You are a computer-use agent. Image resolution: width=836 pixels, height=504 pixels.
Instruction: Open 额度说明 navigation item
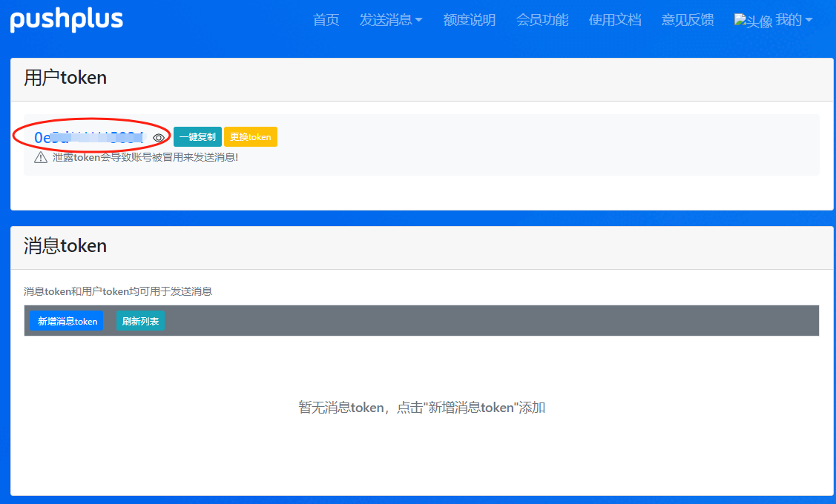(x=469, y=20)
